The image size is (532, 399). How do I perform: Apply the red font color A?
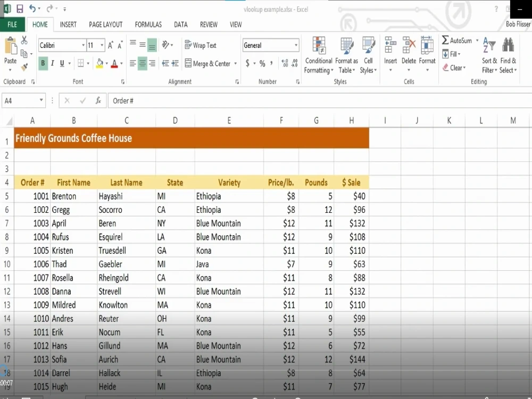click(x=114, y=63)
